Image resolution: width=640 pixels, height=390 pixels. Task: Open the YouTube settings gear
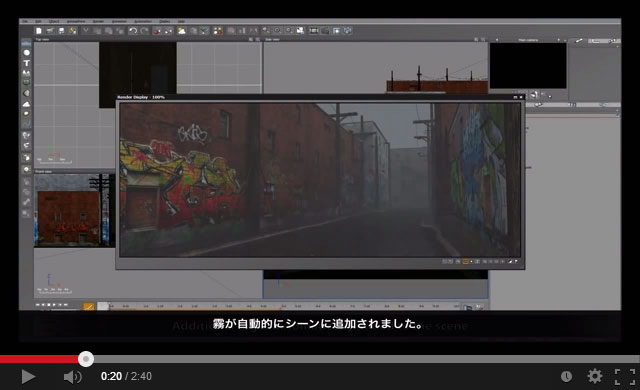point(595,376)
